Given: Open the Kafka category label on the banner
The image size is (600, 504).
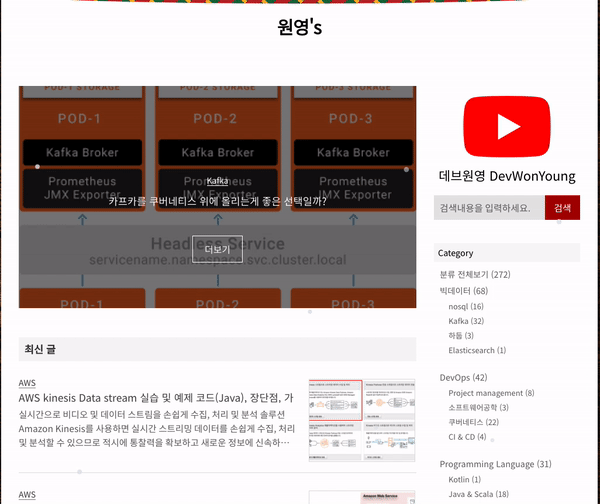Looking at the screenshot, I should (x=217, y=181).
